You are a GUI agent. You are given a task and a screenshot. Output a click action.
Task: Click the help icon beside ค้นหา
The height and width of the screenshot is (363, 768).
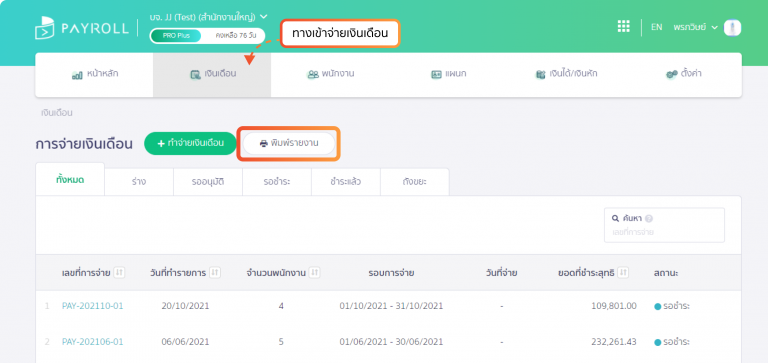click(x=649, y=219)
